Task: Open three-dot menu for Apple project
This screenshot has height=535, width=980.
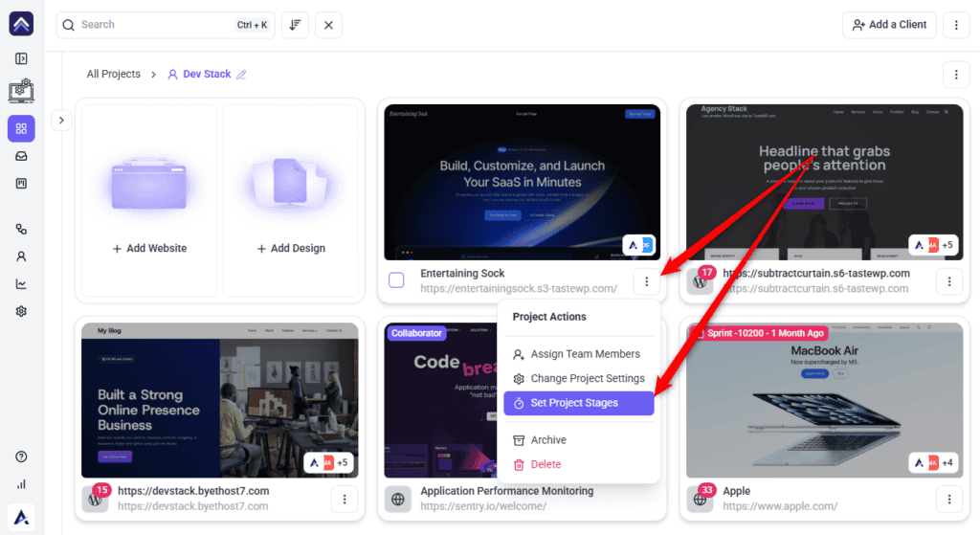Action: tap(949, 500)
